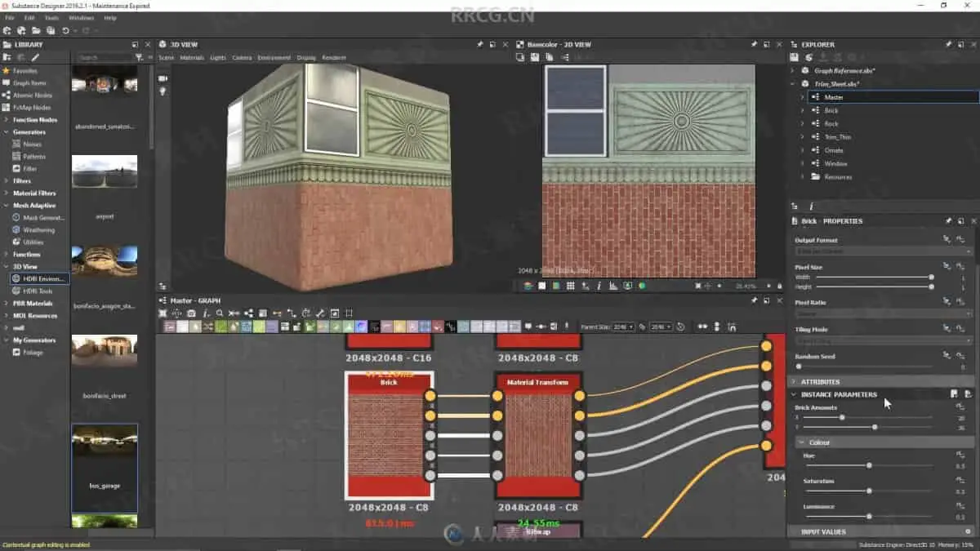Expand the Graph Reference.sbs package
Viewport: 980px width, 551px height.
pos(792,71)
